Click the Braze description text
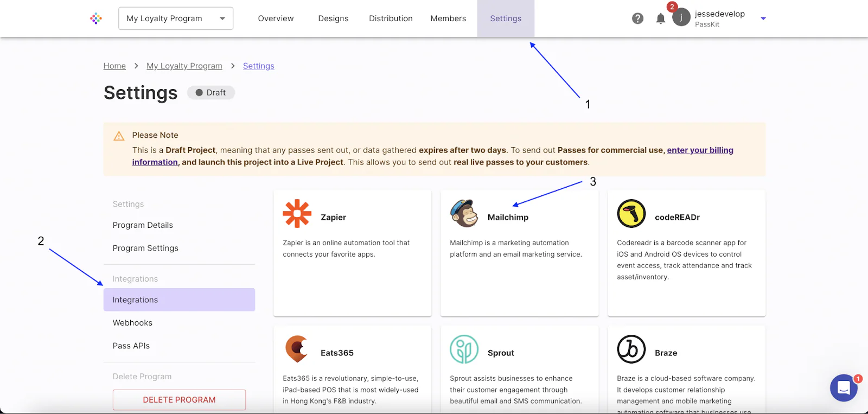Image resolution: width=868 pixels, height=414 pixels. pos(686,394)
